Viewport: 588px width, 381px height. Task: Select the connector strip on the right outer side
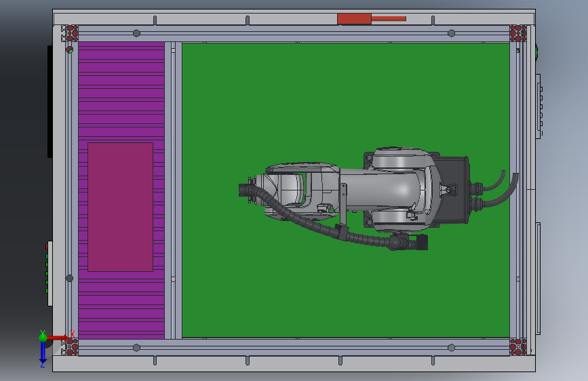(539, 106)
